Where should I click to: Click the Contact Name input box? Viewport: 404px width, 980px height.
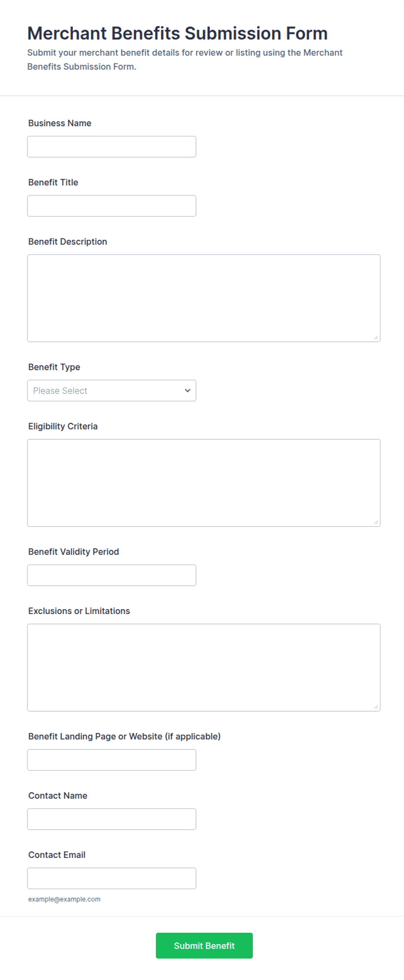click(x=112, y=819)
